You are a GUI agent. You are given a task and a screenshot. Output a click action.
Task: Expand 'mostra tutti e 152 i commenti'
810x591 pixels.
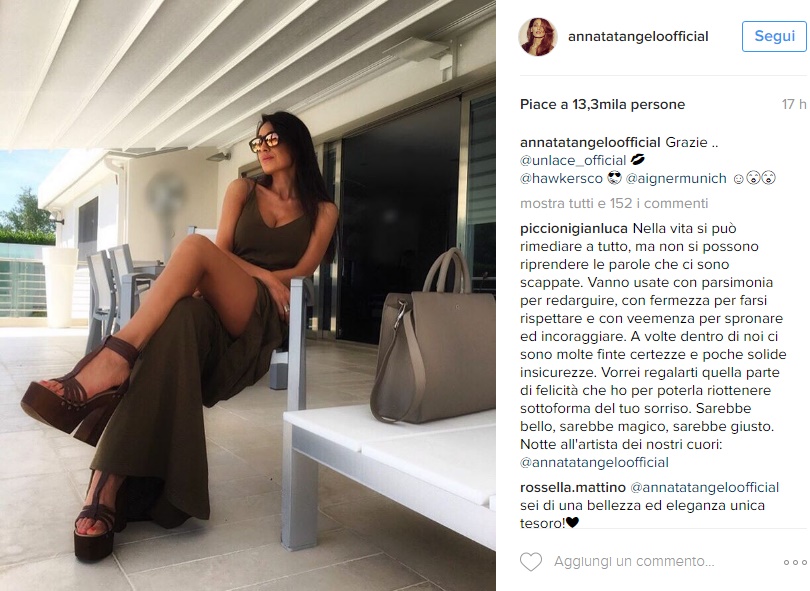[x=614, y=204]
